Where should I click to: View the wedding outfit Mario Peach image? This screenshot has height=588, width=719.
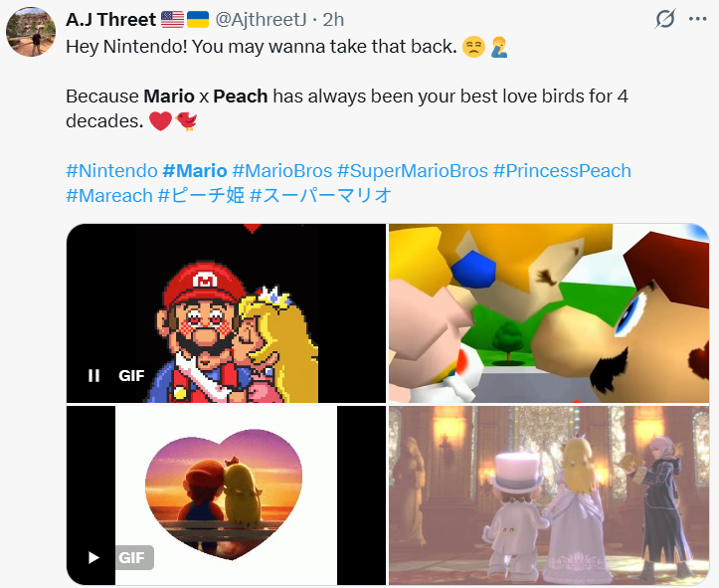[548, 495]
